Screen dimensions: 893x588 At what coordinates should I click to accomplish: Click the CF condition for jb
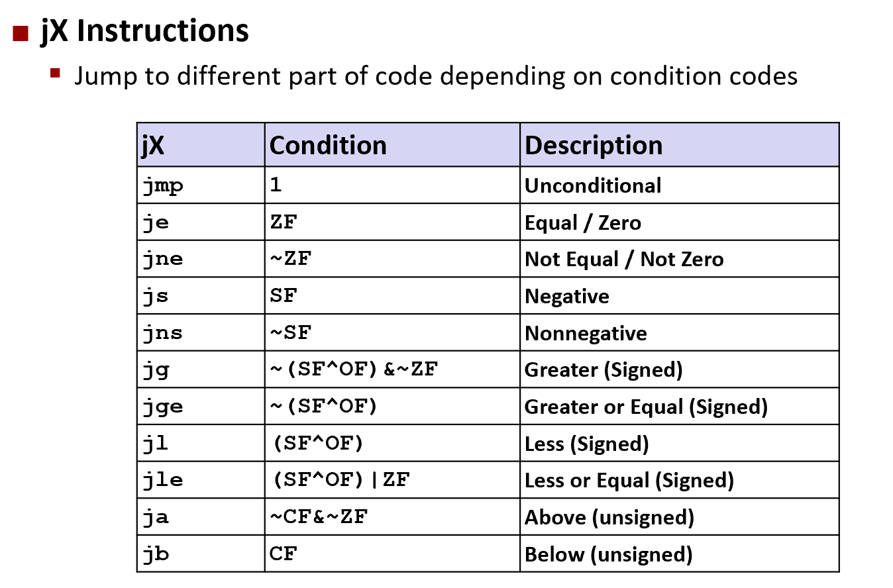[x=392, y=554]
